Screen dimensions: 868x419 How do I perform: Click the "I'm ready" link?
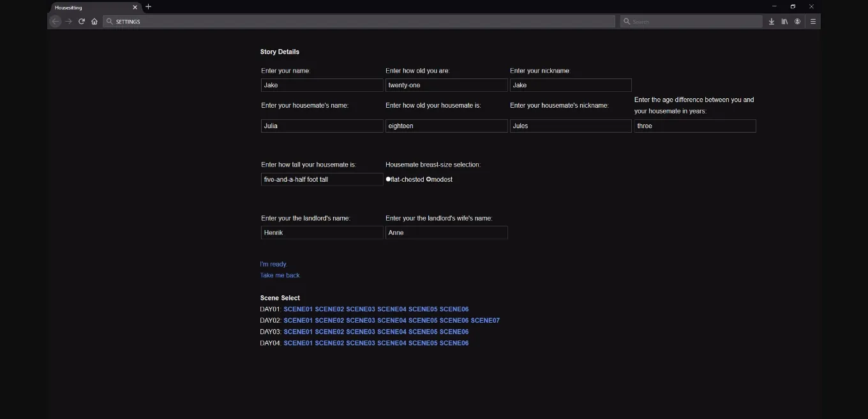pyautogui.click(x=273, y=264)
